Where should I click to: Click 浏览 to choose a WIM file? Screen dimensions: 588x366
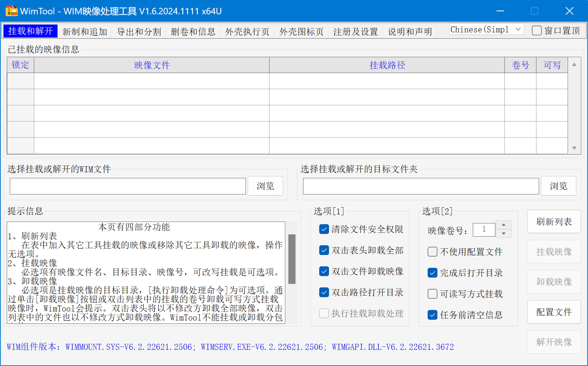265,185
